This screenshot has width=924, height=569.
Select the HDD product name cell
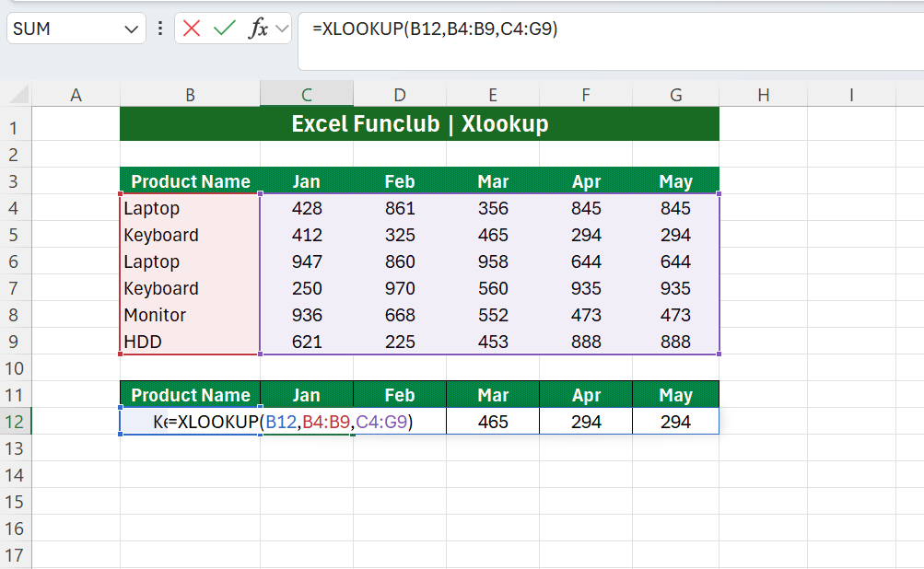coord(189,342)
